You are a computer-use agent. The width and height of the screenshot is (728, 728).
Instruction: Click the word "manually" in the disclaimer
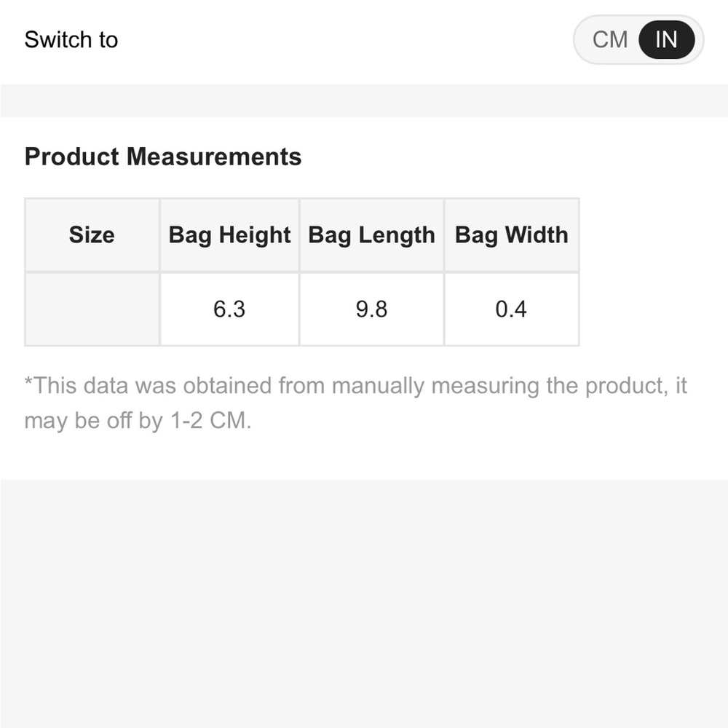[x=378, y=385]
